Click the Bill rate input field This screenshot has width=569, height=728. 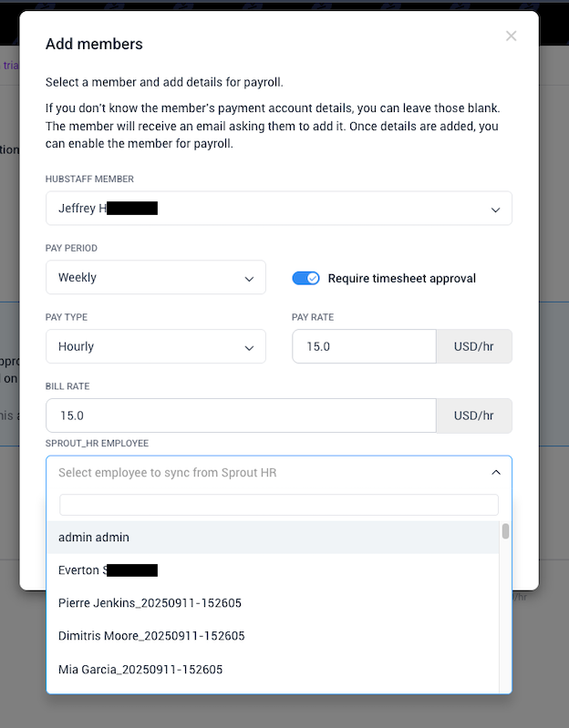(241, 415)
